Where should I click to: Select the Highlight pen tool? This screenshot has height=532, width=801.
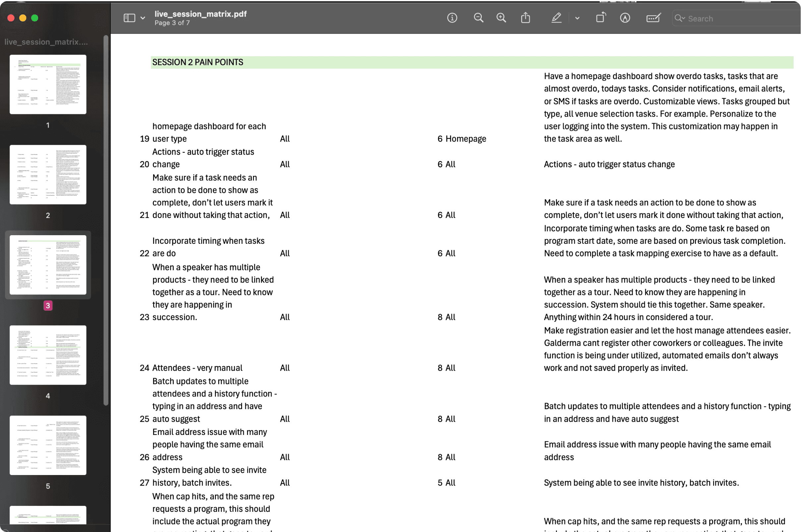(556, 18)
